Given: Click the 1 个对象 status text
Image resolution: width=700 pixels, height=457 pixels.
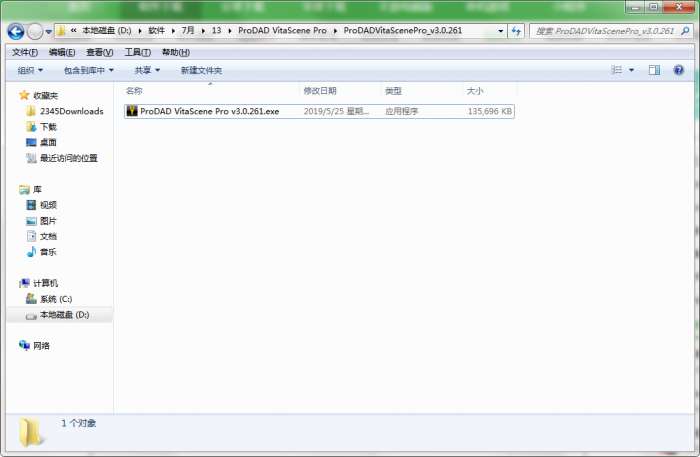Looking at the screenshot, I should pos(79,423).
